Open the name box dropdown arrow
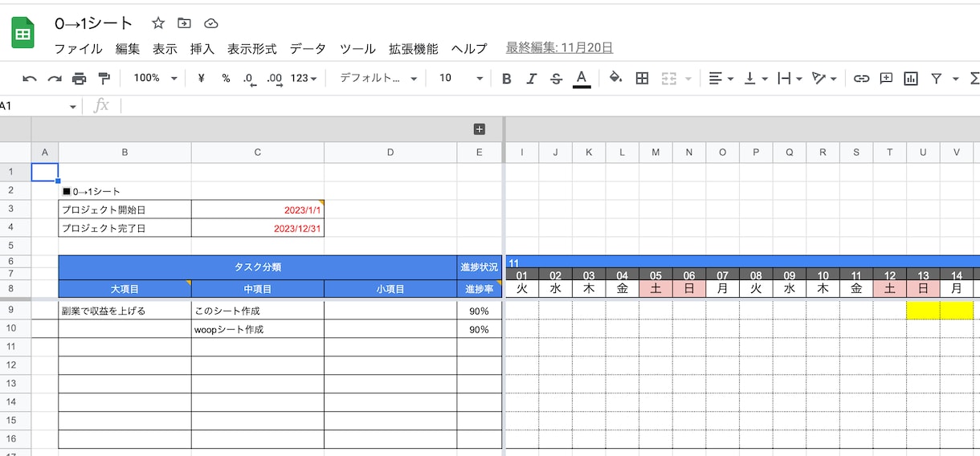Image resolution: width=980 pixels, height=456 pixels. click(73, 107)
